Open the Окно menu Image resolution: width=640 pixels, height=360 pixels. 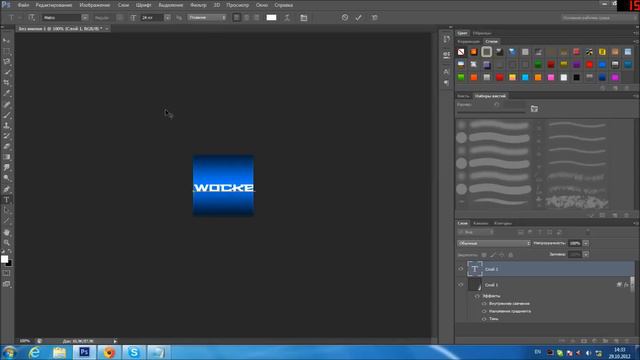262,5
